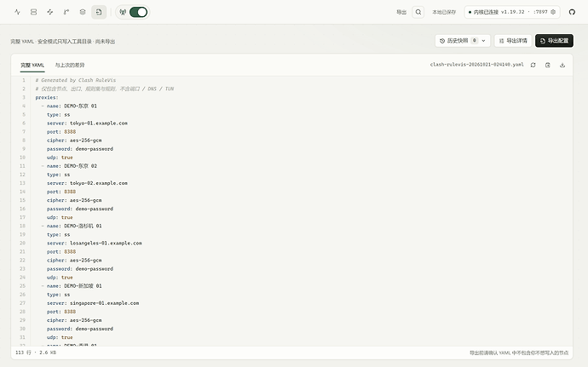Select the lightning-style icon in the top toolbar
Image resolution: width=588 pixels, height=367 pixels.
[x=50, y=12]
